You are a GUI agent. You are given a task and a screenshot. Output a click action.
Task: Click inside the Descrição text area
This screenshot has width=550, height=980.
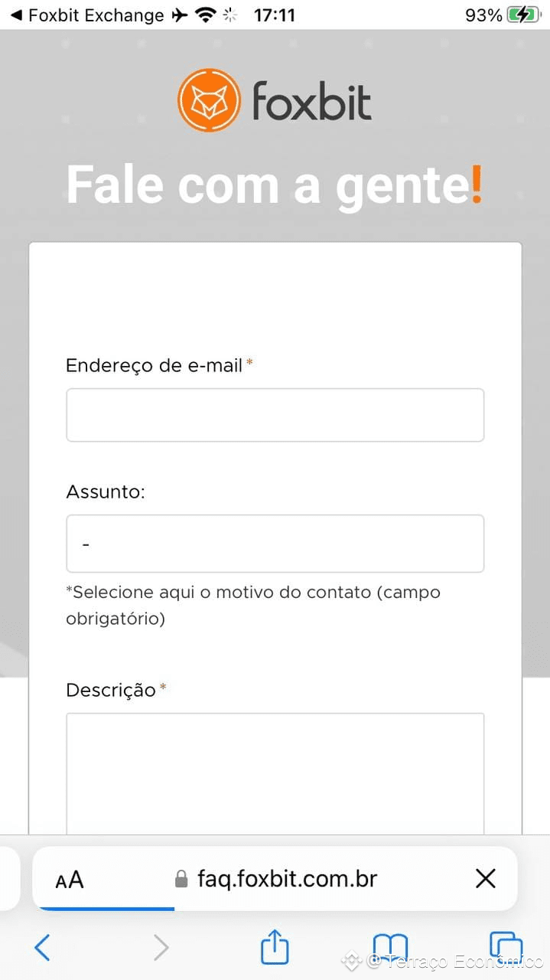point(275,773)
